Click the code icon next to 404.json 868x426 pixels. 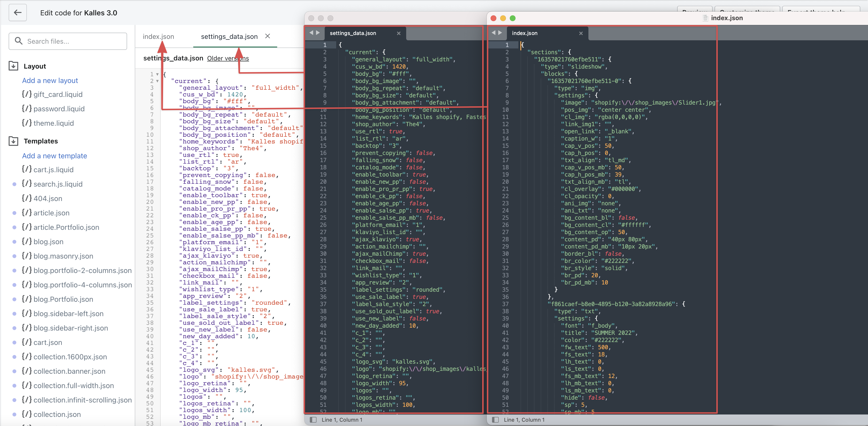[x=27, y=198]
